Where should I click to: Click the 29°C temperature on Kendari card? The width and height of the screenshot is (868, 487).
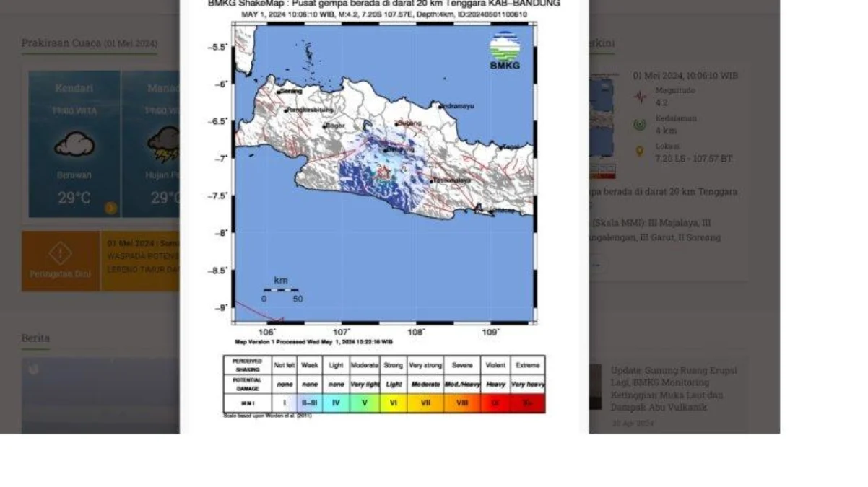[73, 196]
